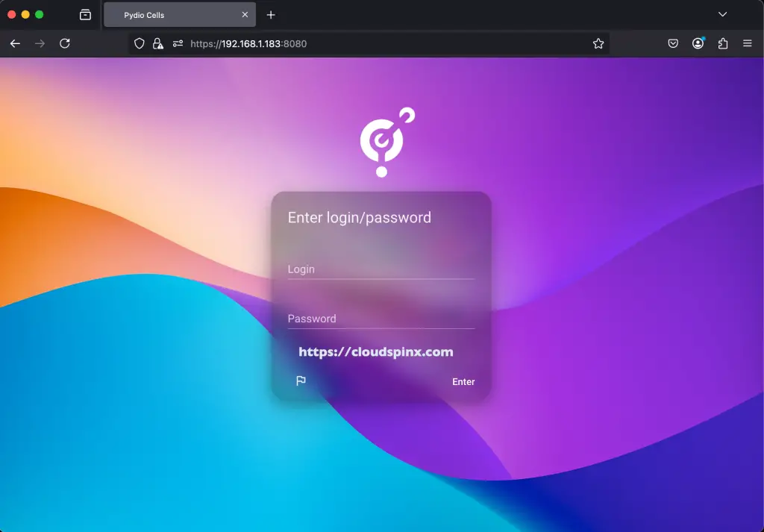Click inside the Login field
764x532 pixels.
pos(381,269)
